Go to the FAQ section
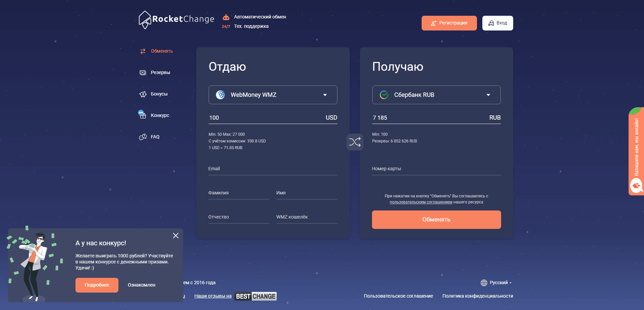The image size is (644, 310). click(x=155, y=137)
